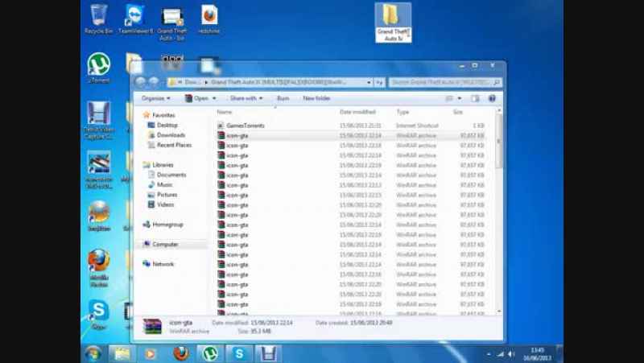Open the Explorer Help icon
This screenshot has width=644, height=363.
click(x=492, y=98)
